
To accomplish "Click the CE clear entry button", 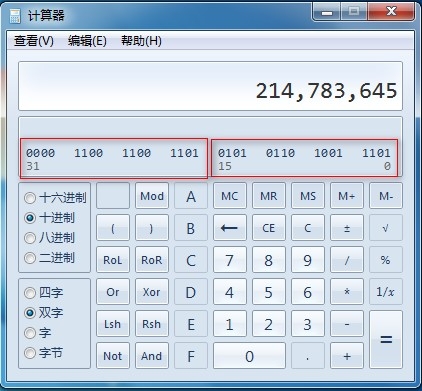I will click(269, 228).
